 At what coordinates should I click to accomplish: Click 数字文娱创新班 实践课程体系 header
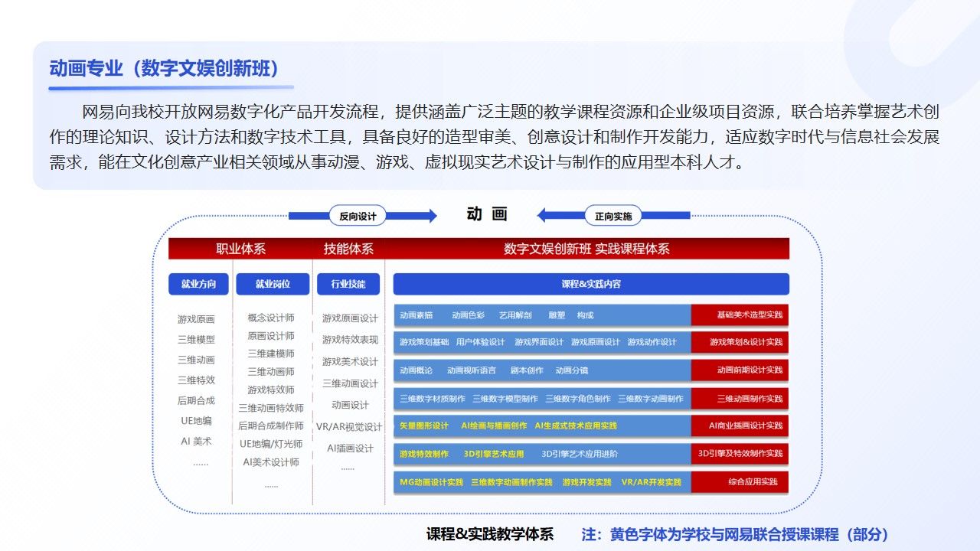click(x=587, y=249)
